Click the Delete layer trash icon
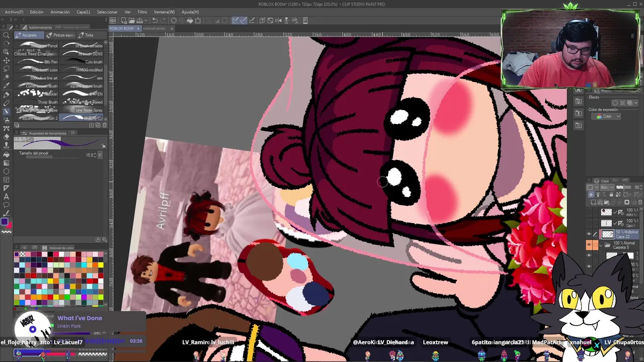The height and width of the screenshot is (362, 644). click(640, 202)
